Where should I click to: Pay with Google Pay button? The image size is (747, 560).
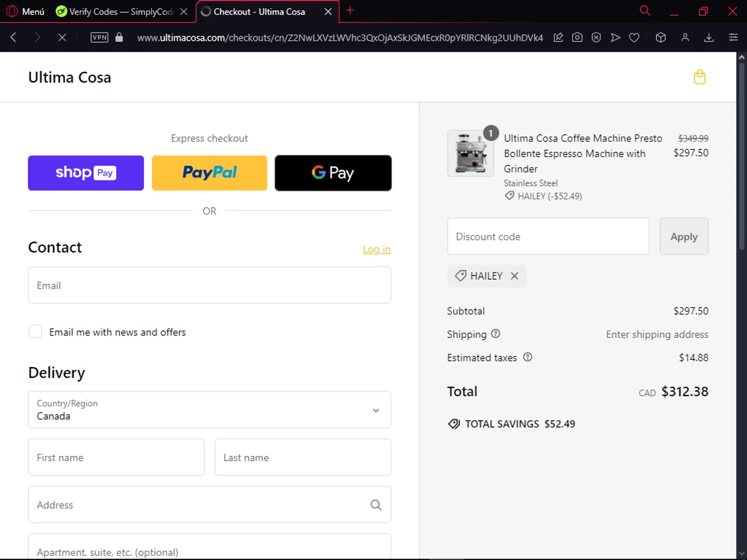(x=333, y=173)
